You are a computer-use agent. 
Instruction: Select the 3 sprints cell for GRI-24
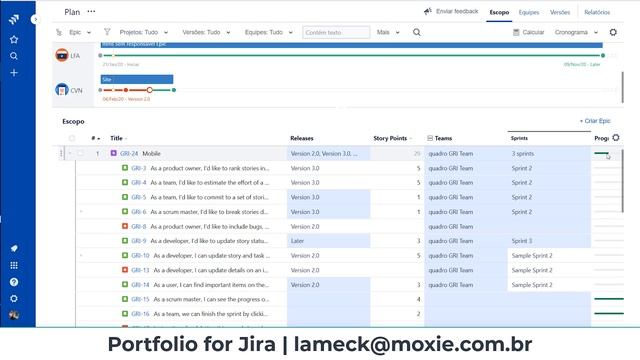pyautogui.click(x=549, y=153)
